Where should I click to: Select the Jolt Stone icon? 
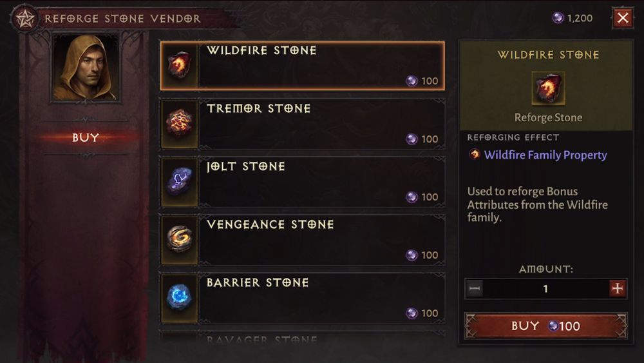click(x=179, y=182)
